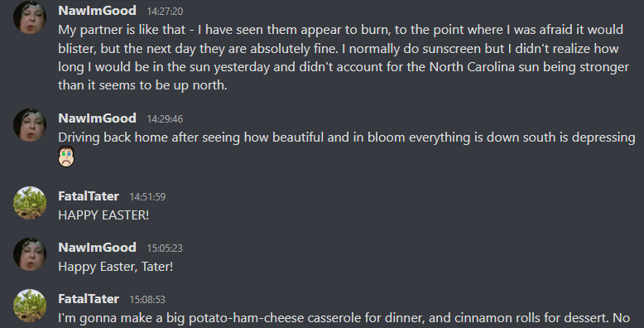Click username NawImGood above Driving back home message
This screenshot has width=644, height=328.
[x=97, y=118]
